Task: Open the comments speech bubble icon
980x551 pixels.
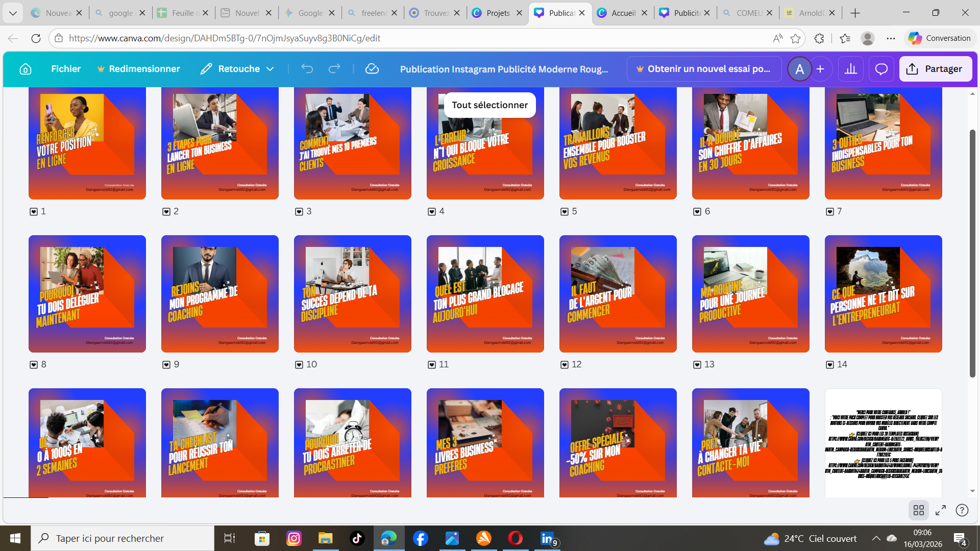Action: [881, 69]
